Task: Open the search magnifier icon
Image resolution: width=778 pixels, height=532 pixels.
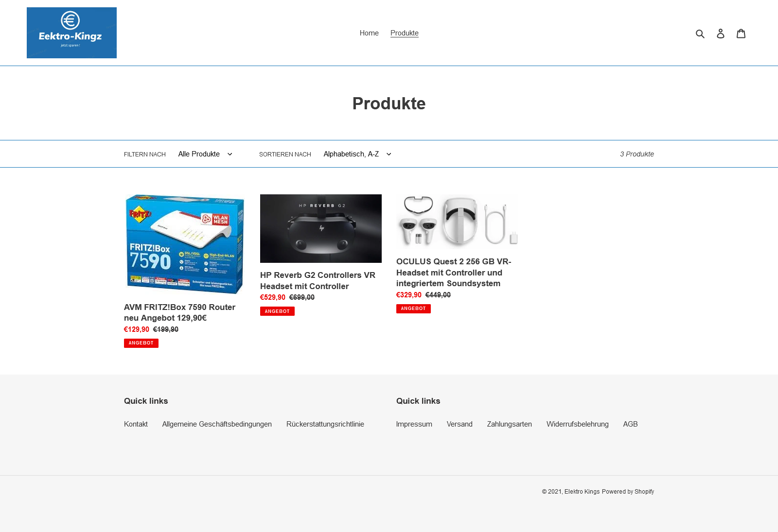Action: point(700,34)
